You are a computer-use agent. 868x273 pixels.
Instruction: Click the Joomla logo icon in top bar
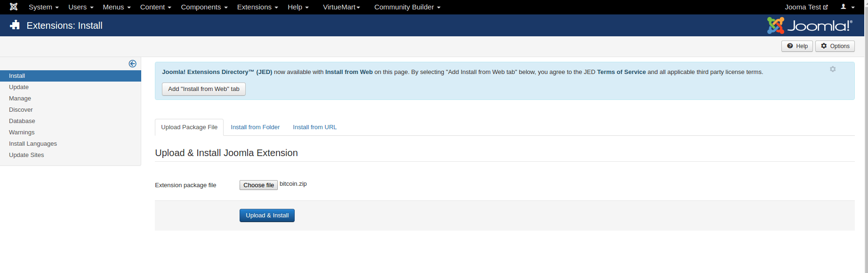tap(14, 7)
